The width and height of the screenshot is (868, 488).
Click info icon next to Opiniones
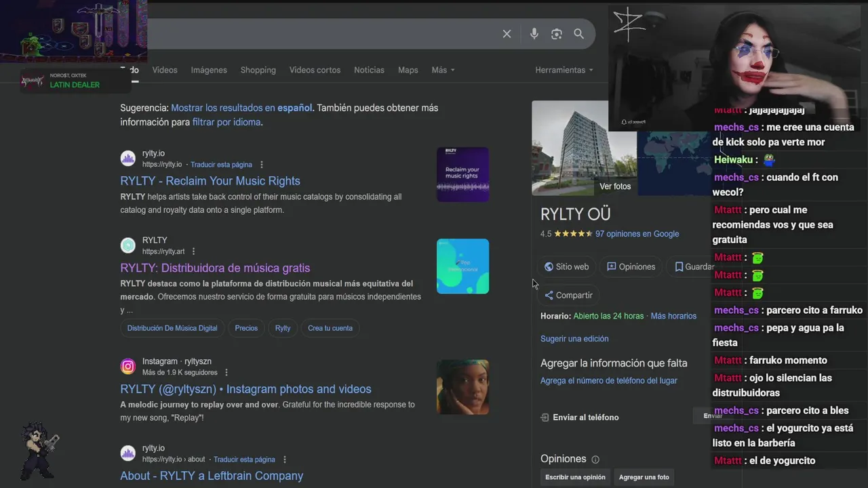tap(595, 460)
